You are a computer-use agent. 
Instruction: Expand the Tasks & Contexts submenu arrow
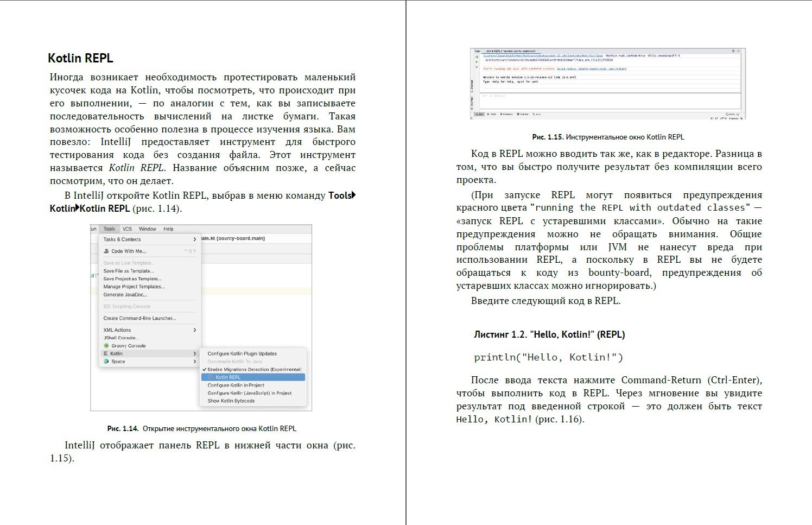(x=194, y=239)
